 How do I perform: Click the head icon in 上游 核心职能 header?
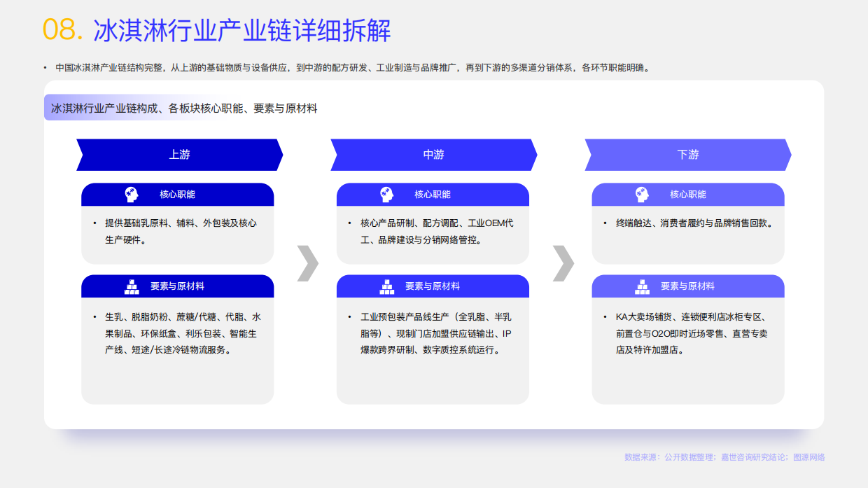point(132,194)
